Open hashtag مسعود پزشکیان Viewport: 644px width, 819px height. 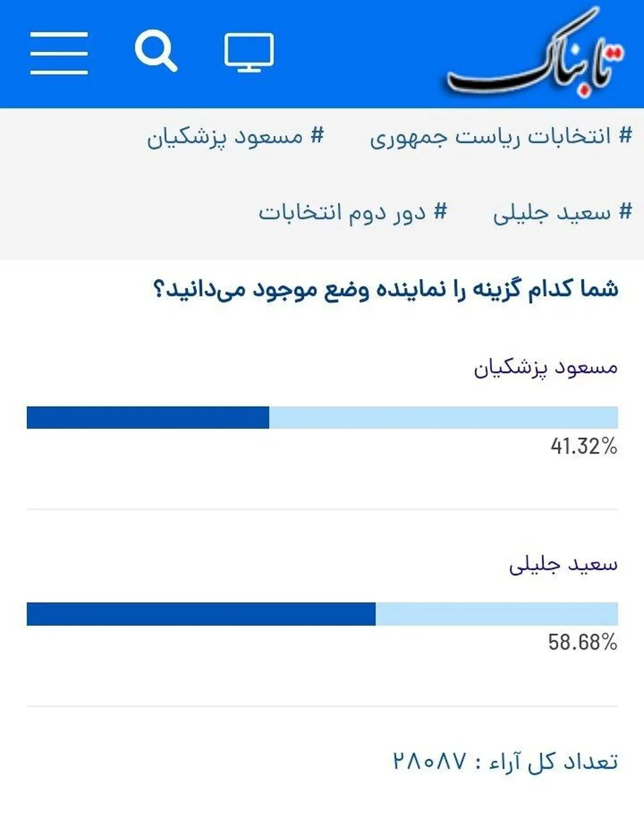click(x=236, y=137)
